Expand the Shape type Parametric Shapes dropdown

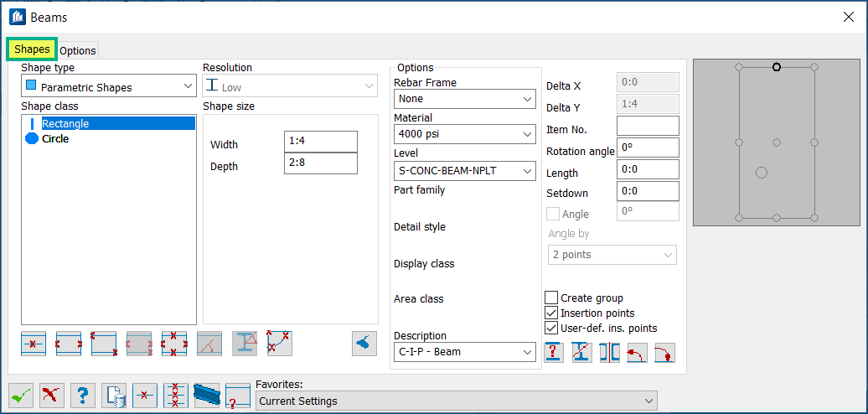pos(109,85)
